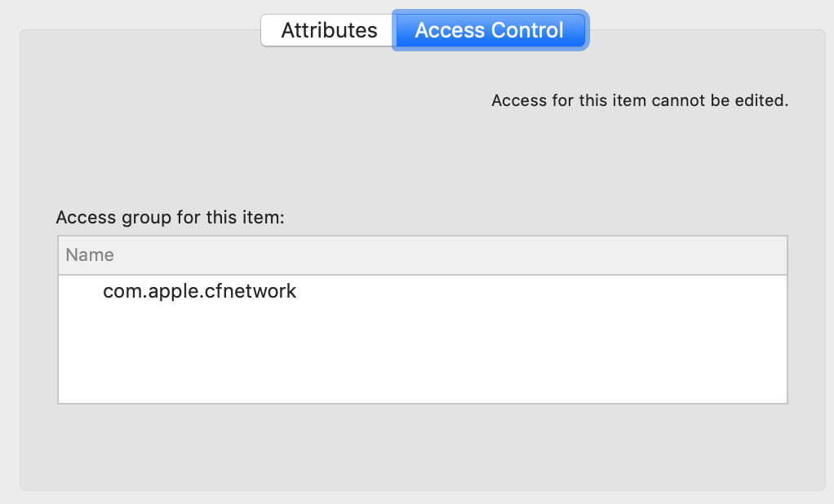Screen dimensions: 834x504
Task: Select the Access Control tab
Action: click(x=489, y=30)
